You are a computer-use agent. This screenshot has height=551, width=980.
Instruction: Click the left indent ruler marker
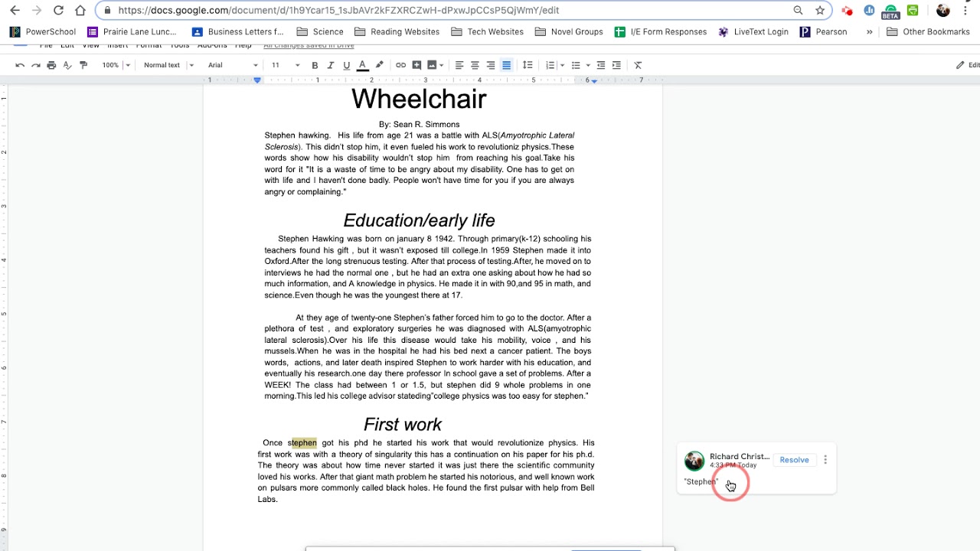point(257,80)
